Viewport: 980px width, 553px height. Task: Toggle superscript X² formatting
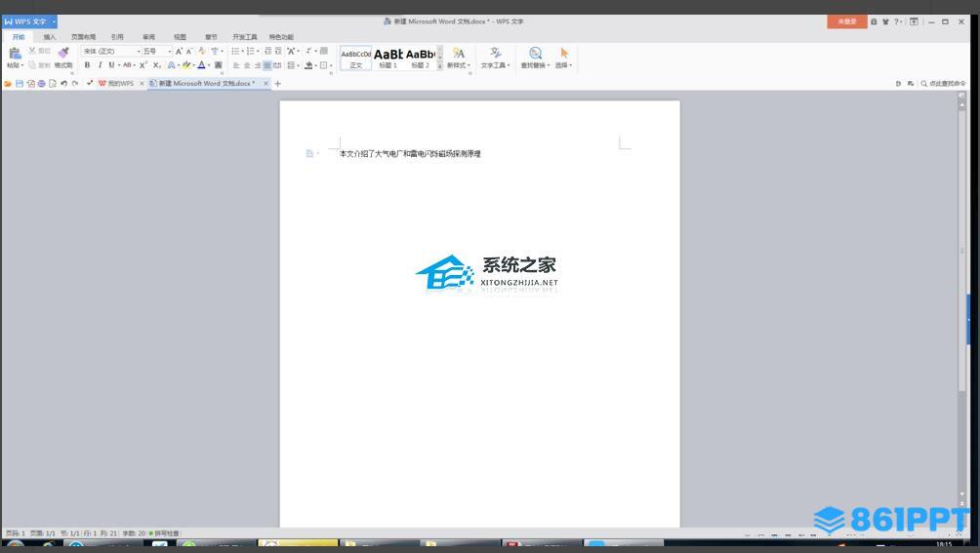tap(143, 65)
